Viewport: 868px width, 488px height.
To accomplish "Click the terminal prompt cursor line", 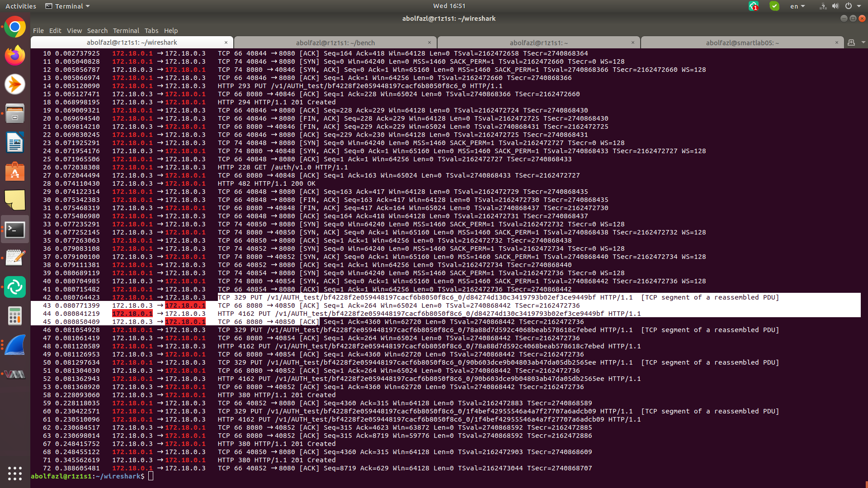I will click(x=151, y=476).
